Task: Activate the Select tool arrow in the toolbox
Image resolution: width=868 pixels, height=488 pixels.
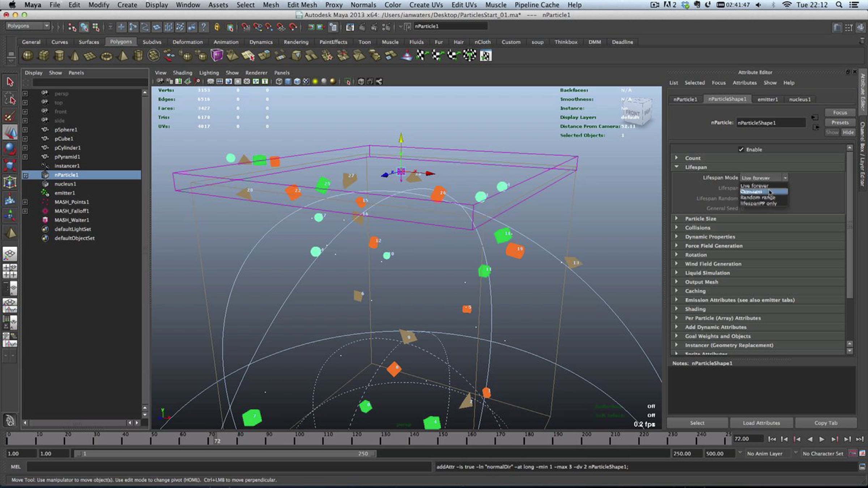Action: coord(10,82)
